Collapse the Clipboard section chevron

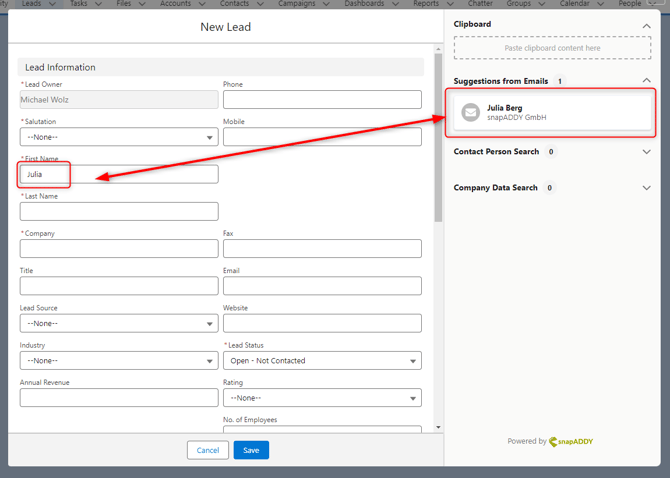(x=646, y=25)
